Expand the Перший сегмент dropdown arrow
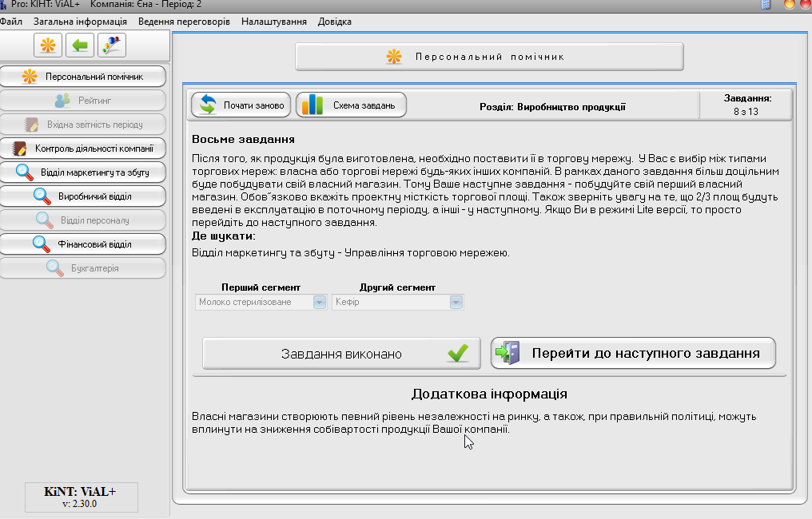 tap(320, 302)
